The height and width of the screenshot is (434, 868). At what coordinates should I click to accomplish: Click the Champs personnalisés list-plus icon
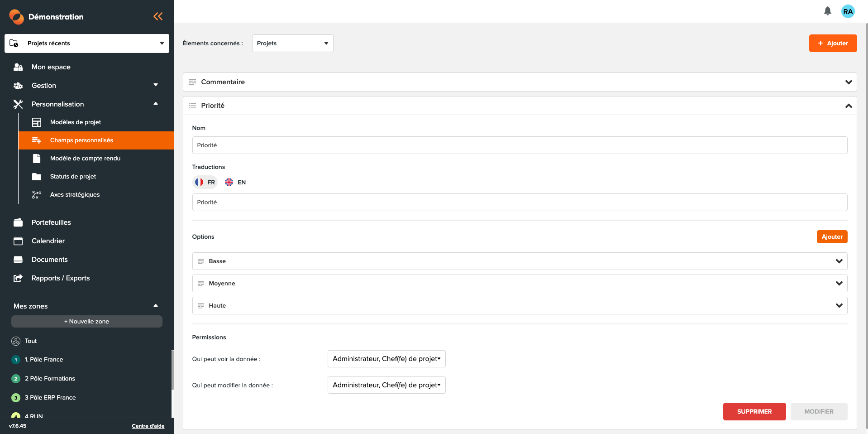point(37,140)
